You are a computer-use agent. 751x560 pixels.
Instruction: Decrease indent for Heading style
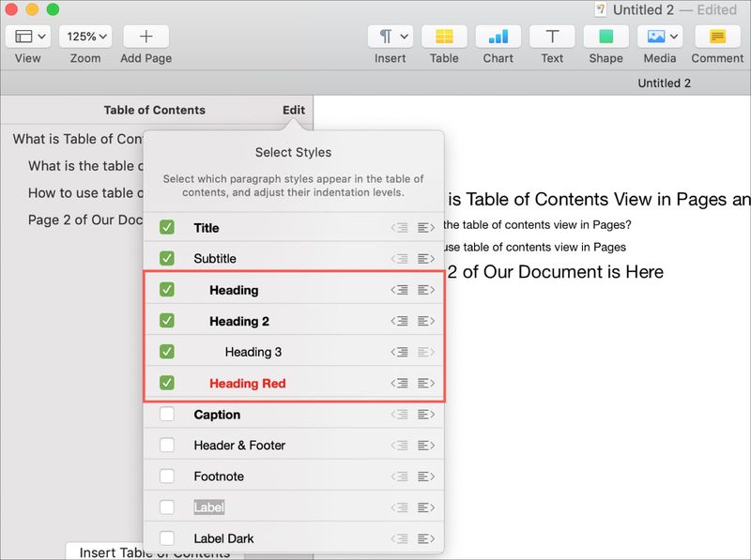[400, 290]
